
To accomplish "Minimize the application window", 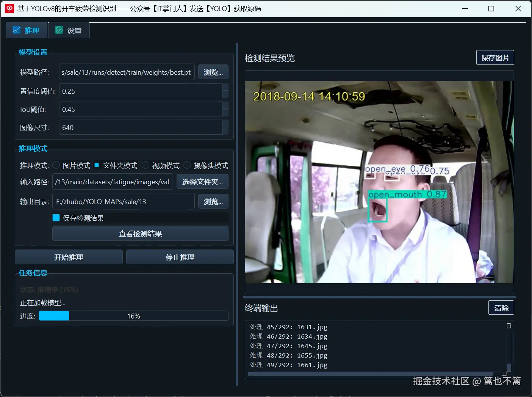I will pos(465,8).
